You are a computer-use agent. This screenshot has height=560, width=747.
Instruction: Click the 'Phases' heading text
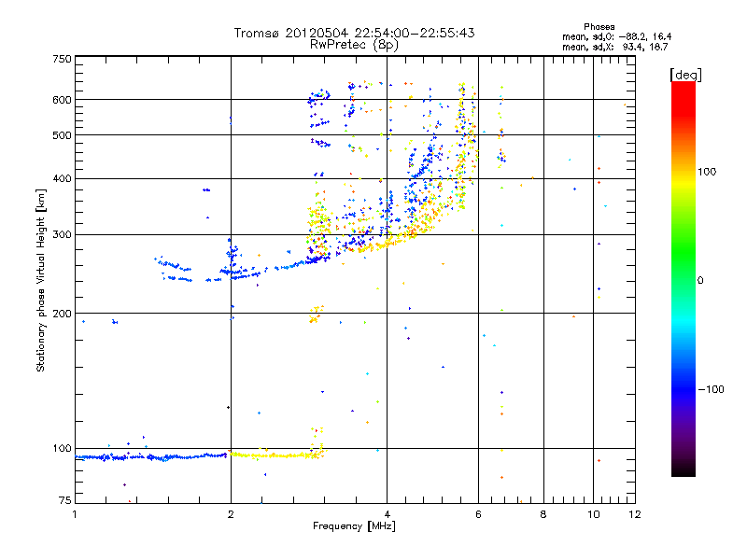[599, 27]
